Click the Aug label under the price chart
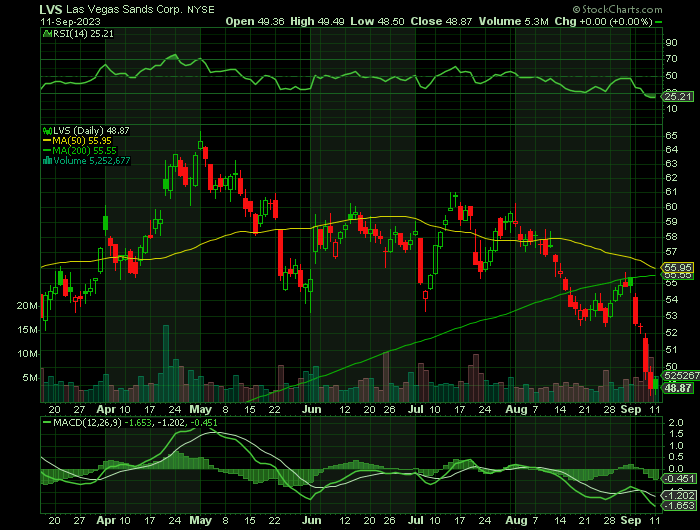Image resolution: width=700 pixels, height=530 pixels. [517, 410]
